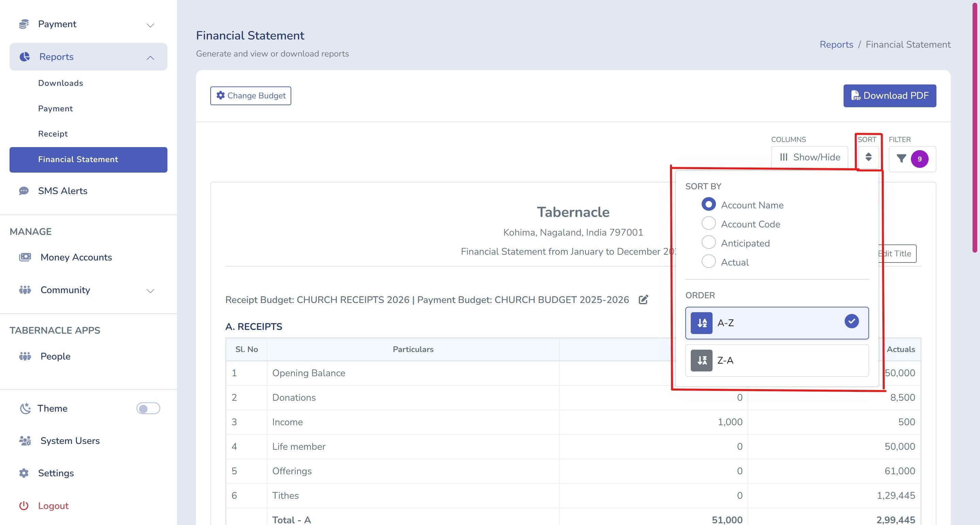Collapse the Reports menu chevron
This screenshot has width=980, height=525.
click(150, 58)
